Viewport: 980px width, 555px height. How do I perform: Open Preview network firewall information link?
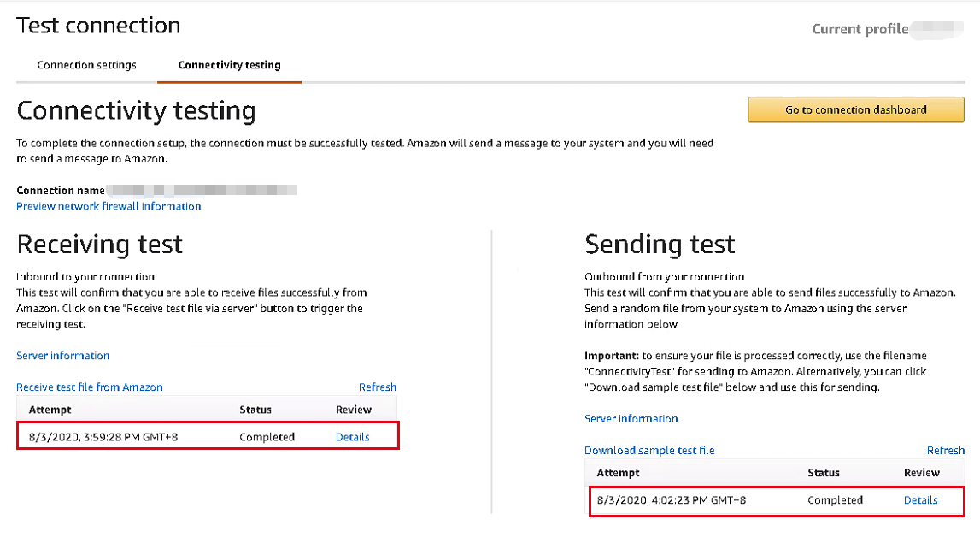point(109,206)
